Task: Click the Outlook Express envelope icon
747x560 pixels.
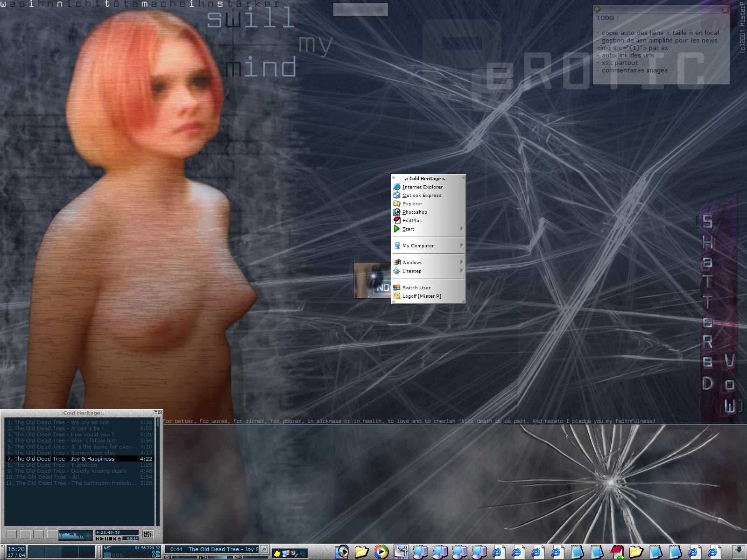Action: point(396,195)
